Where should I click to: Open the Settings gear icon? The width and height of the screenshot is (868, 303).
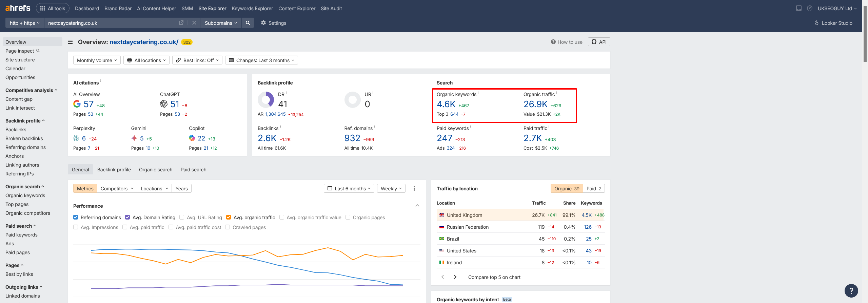click(x=263, y=23)
